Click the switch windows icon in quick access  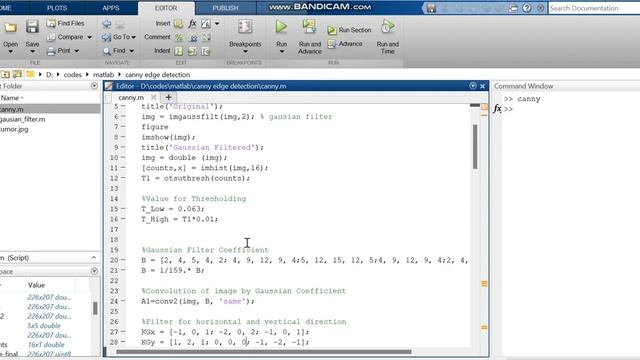513,8
